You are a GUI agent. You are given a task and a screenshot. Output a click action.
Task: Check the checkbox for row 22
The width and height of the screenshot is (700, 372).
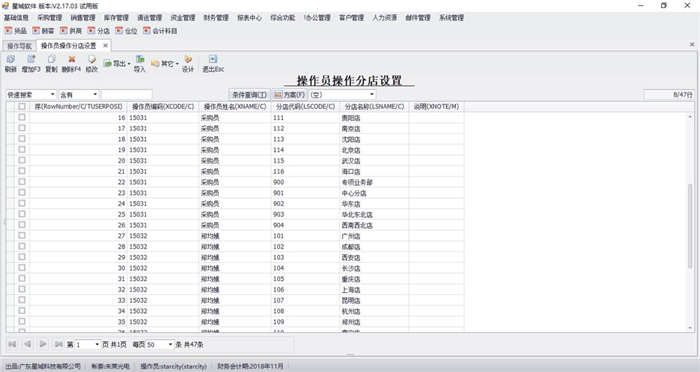click(x=21, y=182)
